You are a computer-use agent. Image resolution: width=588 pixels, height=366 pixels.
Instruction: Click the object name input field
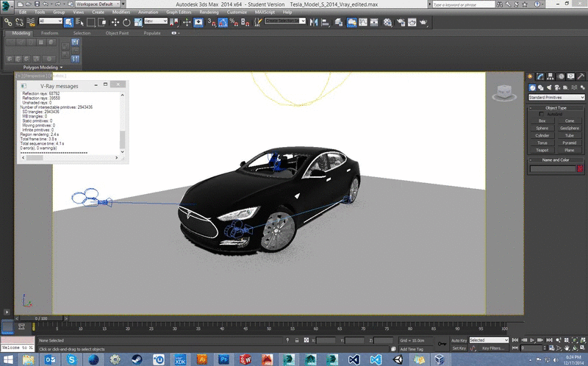(553, 169)
